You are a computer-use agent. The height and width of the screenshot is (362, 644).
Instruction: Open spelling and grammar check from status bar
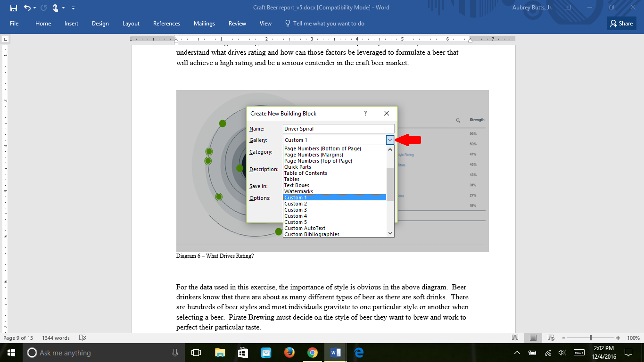(x=82, y=337)
